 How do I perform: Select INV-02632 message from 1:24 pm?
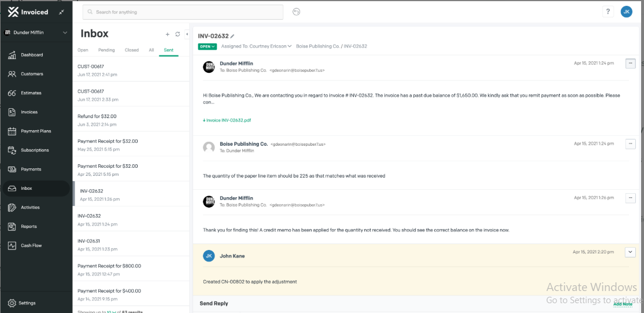click(131, 219)
